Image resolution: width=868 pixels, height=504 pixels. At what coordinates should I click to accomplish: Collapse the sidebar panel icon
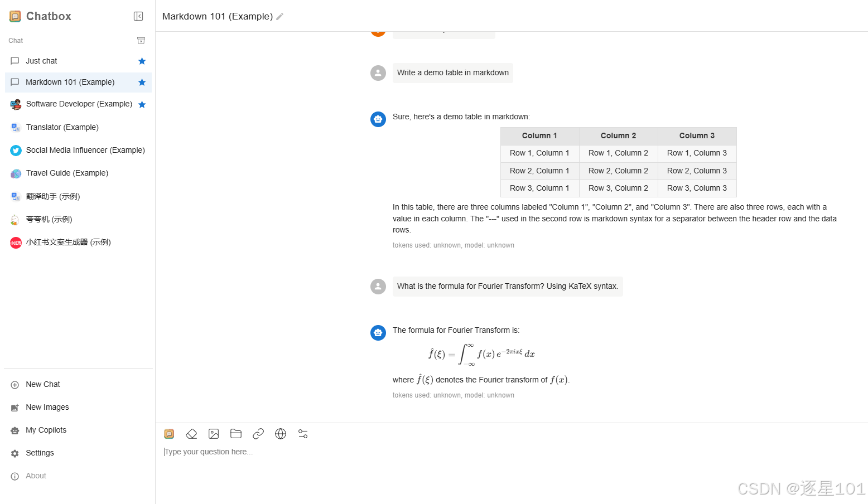(x=138, y=16)
